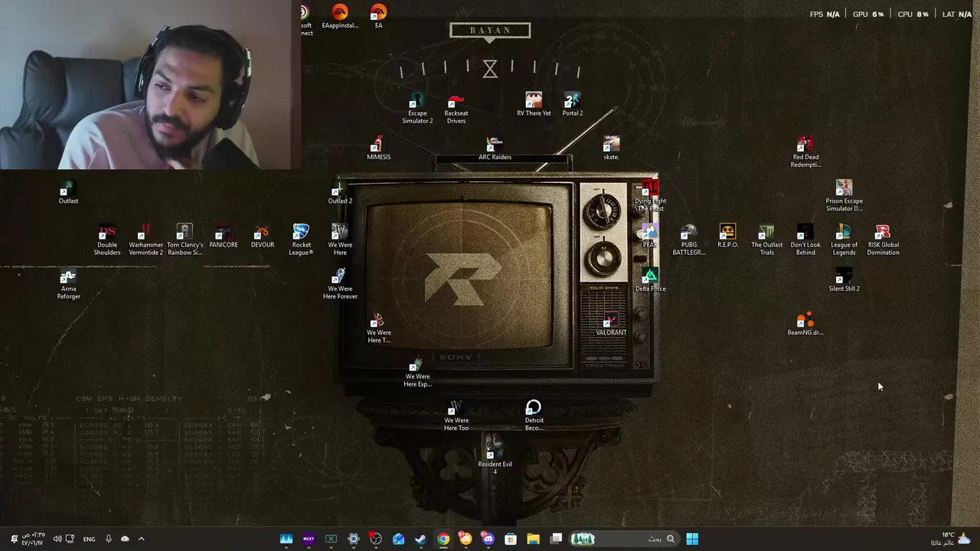
Task: Select the Rocket League desktop icon
Action: (x=301, y=240)
